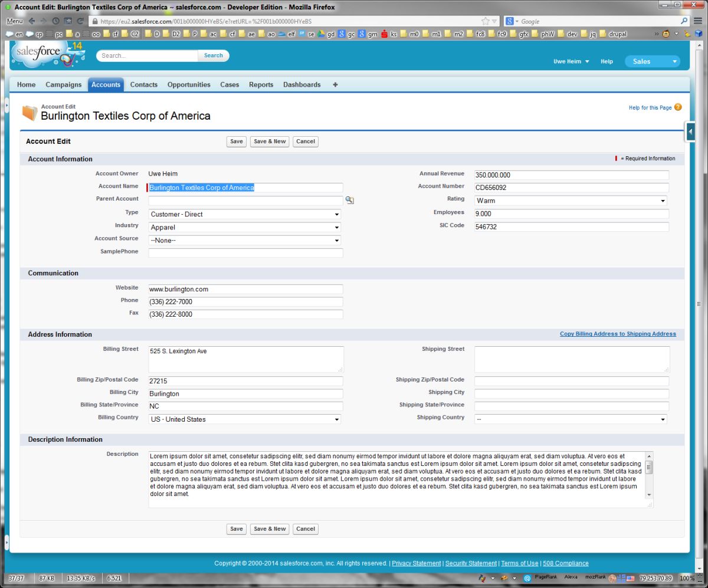Open the Sales app menu dropdown

(653, 61)
